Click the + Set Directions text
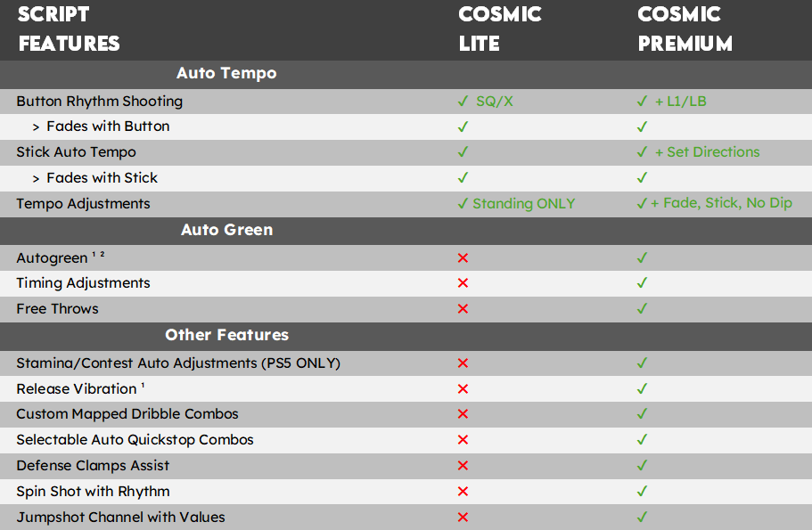Viewport: 812px width, 530px height. point(707,152)
